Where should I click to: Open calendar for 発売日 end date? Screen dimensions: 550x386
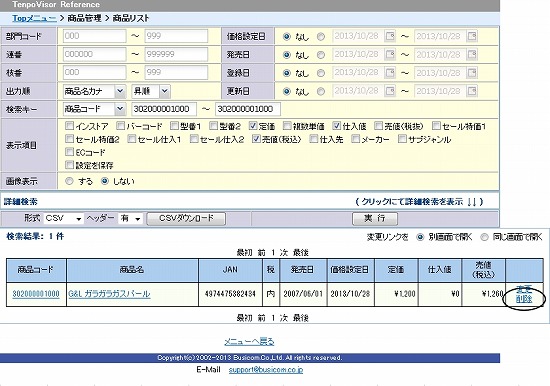click(x=472, y=54)
